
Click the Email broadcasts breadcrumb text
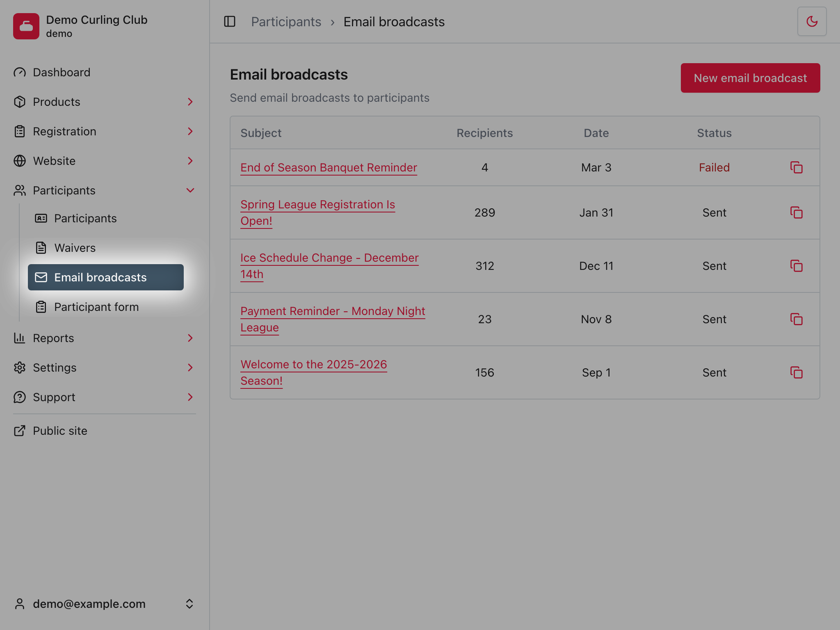pyautogui.click(x=394, y=22)
